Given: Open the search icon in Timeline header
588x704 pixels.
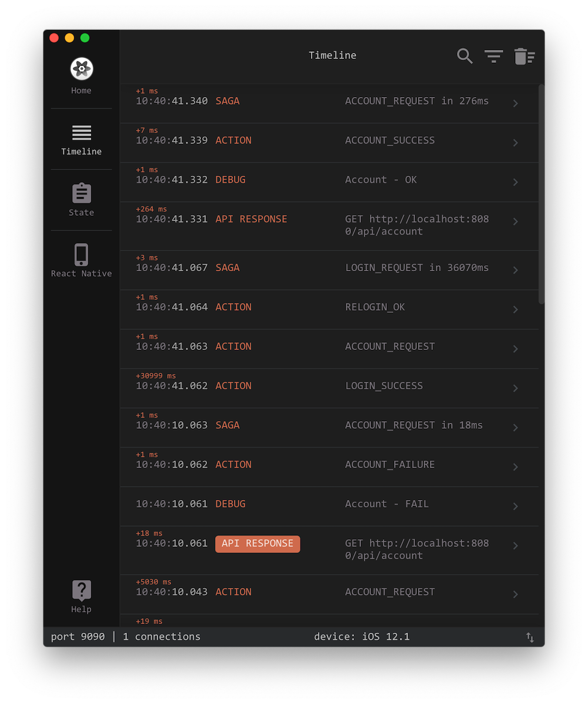Looking at the screenshot, I should click(x=465, y=56).
